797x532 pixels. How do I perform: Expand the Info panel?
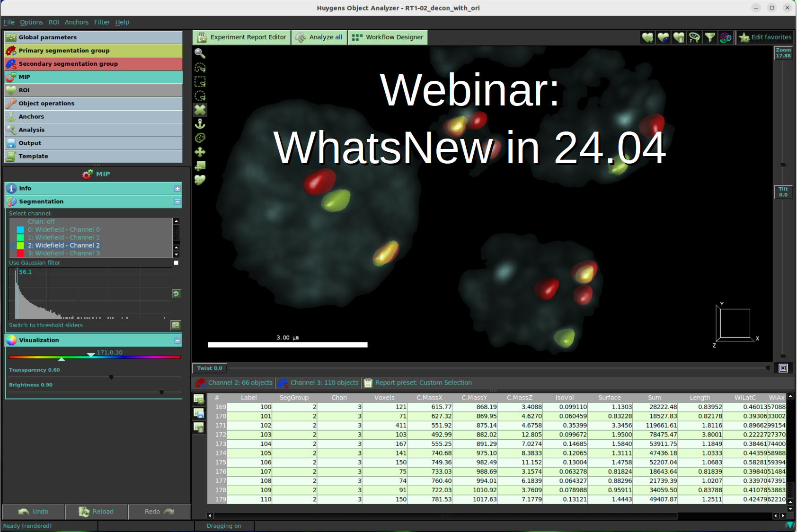177,188
